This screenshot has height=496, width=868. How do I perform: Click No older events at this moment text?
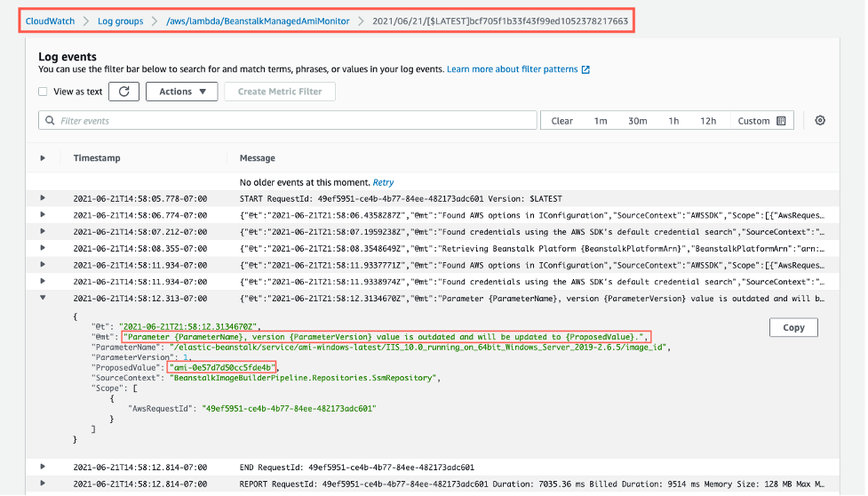pyautogui.click(x=305, y=182)
